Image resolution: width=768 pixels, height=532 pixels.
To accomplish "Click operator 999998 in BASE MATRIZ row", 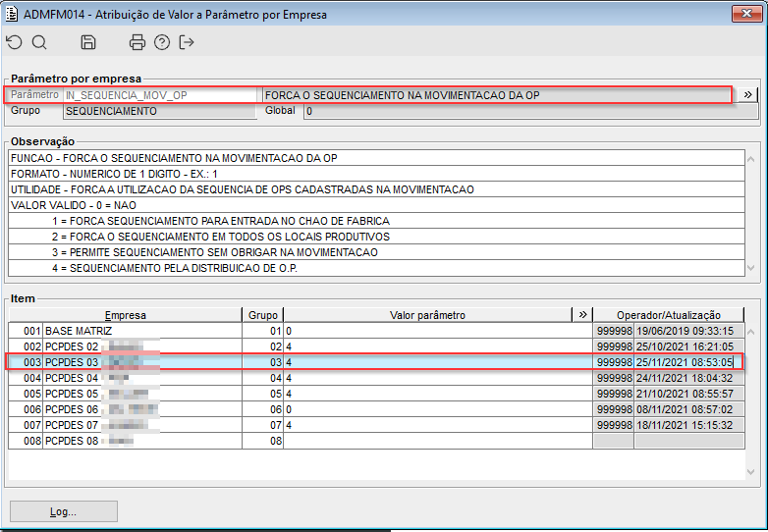I will click(614, 331).
